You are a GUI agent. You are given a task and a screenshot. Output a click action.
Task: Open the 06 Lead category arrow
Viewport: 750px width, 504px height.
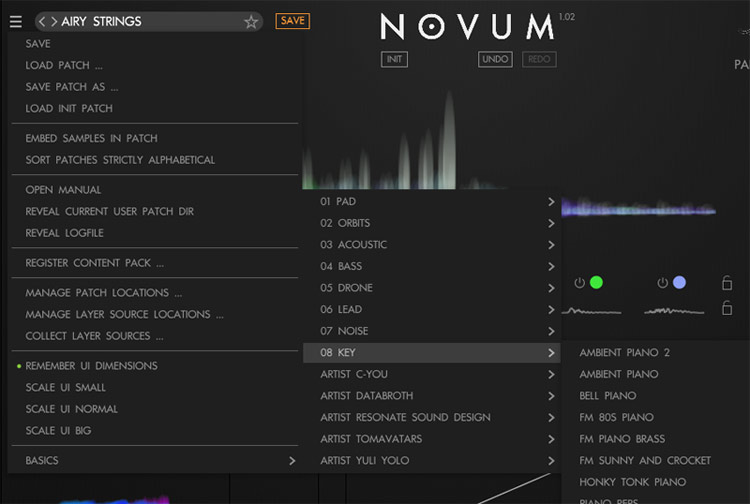tap(551, 310)
